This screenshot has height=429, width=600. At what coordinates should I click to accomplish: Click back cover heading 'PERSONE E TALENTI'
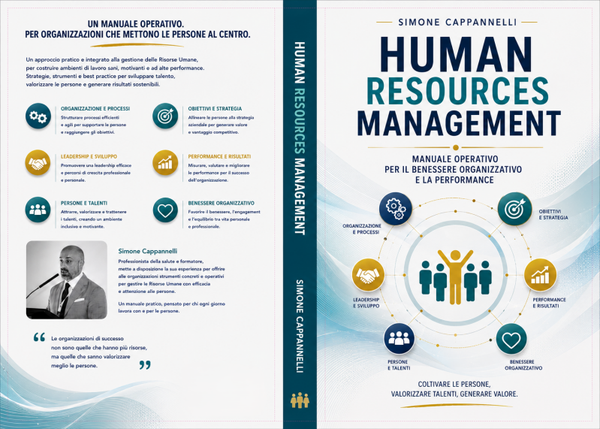(84, 203)
